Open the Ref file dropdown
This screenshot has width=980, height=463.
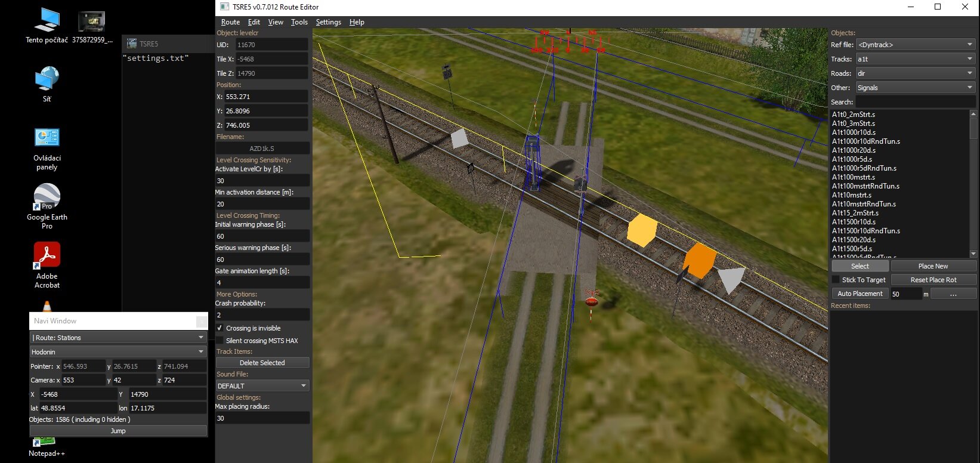916,45
